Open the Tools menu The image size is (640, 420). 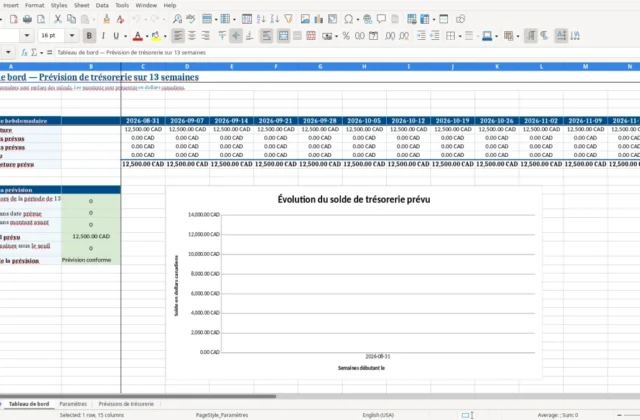122,5
